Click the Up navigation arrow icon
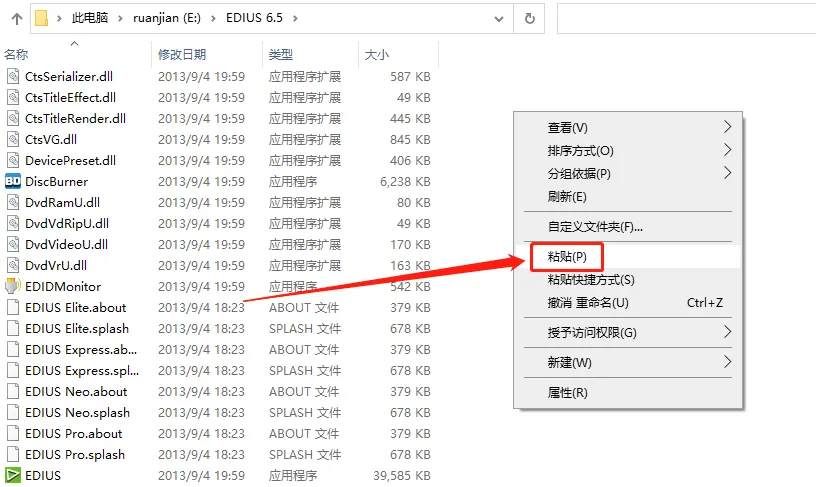Screen dimensions: 816x487 pyautogui.click(x=17, y=19)
